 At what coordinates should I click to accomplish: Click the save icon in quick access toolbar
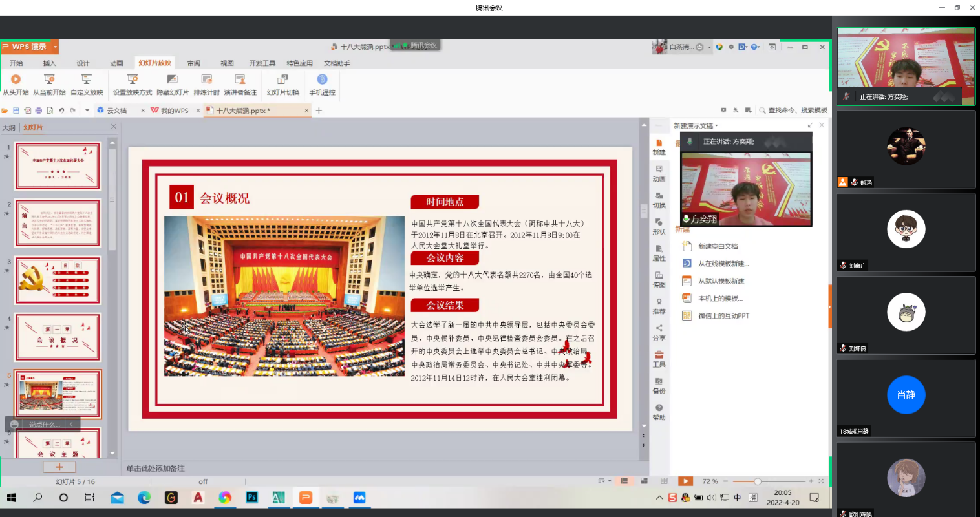[16, 111]
